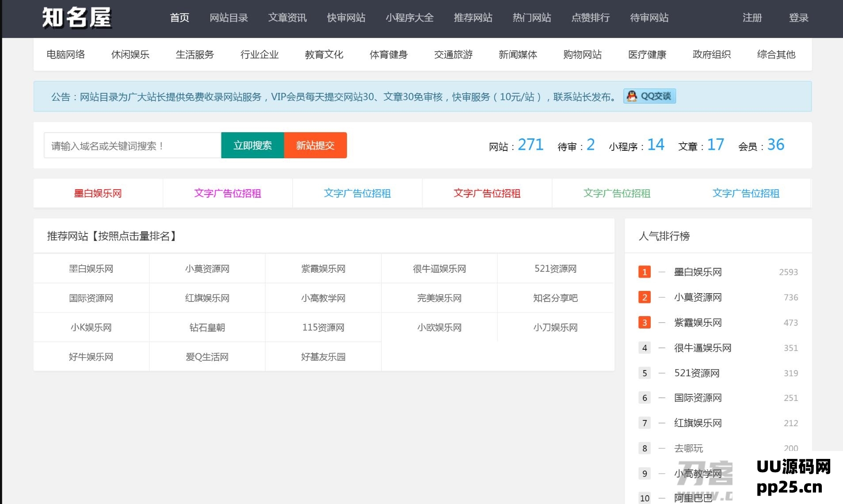Click the keyword search input field

131,145
